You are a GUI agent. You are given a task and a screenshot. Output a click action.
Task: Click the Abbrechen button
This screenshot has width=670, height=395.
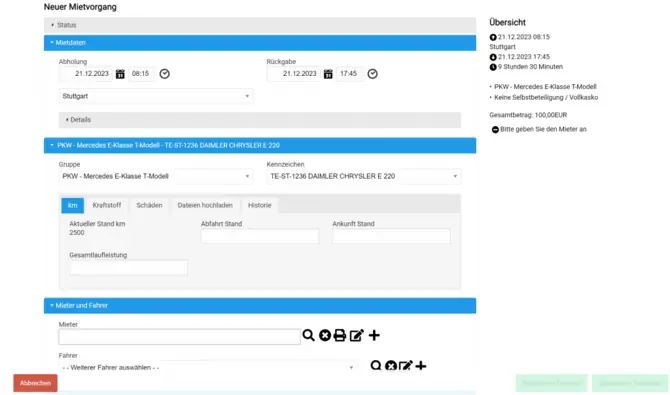(35, 383)
